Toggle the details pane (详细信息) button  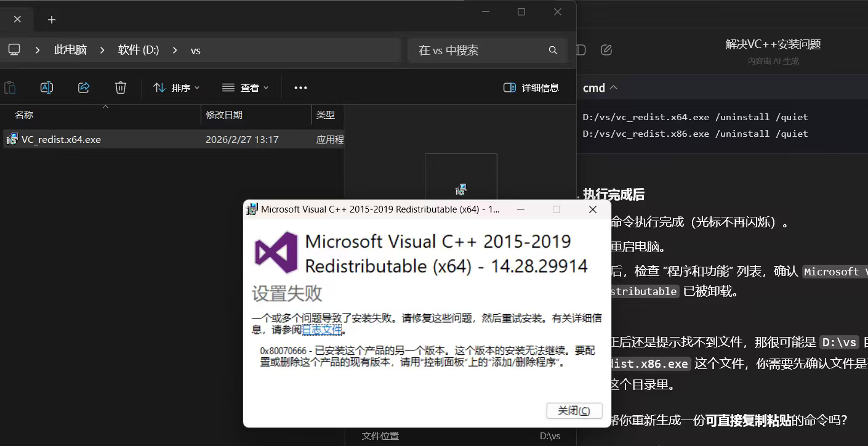[x=531, y=87]
